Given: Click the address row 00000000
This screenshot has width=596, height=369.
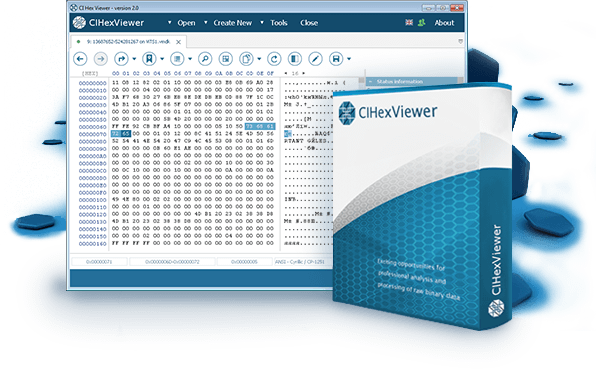Looking at the screenshot, I should click(x=92, y=83).
